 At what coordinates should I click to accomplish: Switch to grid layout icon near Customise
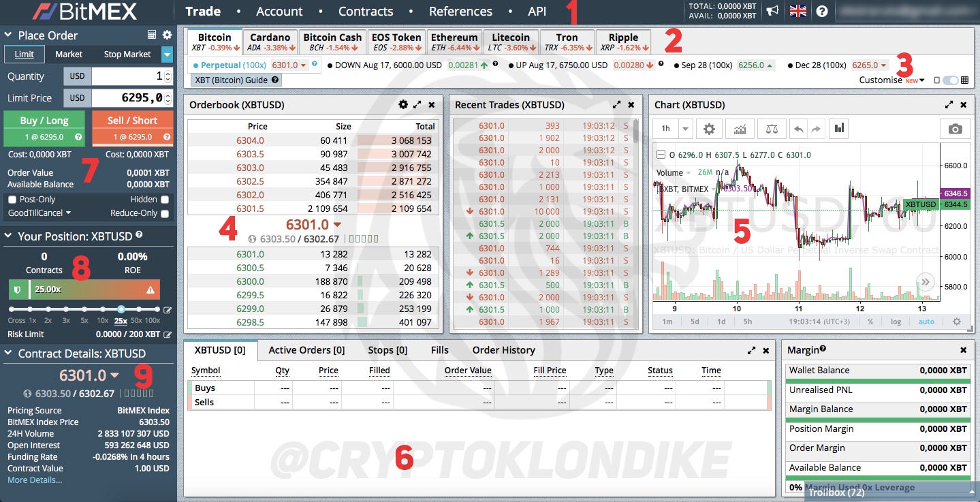click(964, 80)
